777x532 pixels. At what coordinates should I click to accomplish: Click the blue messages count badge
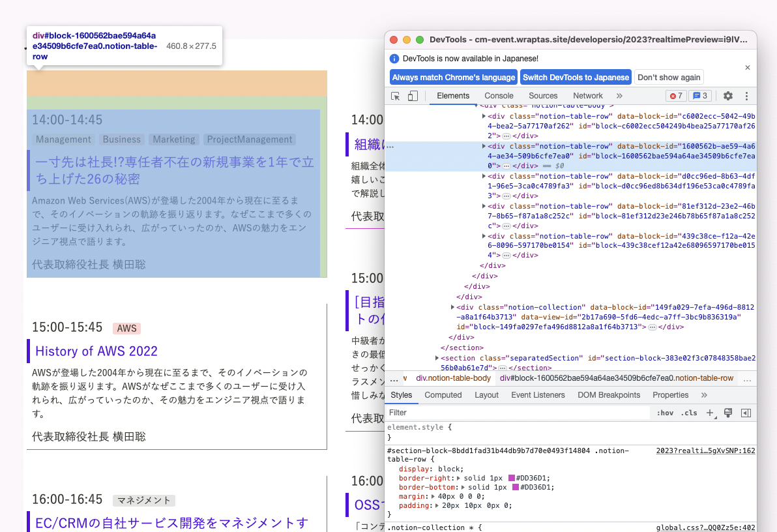click(x=700, y=96)
